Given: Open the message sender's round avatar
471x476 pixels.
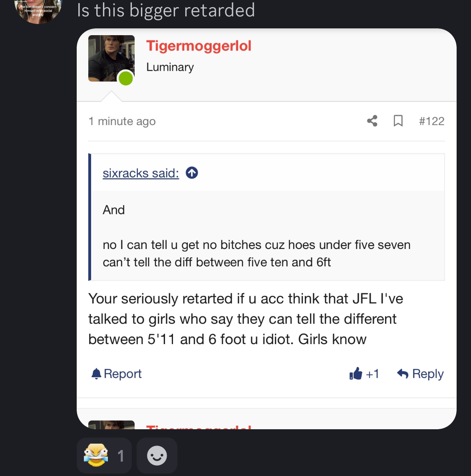Looking at the screenshot, I should (x=38, y=11).
